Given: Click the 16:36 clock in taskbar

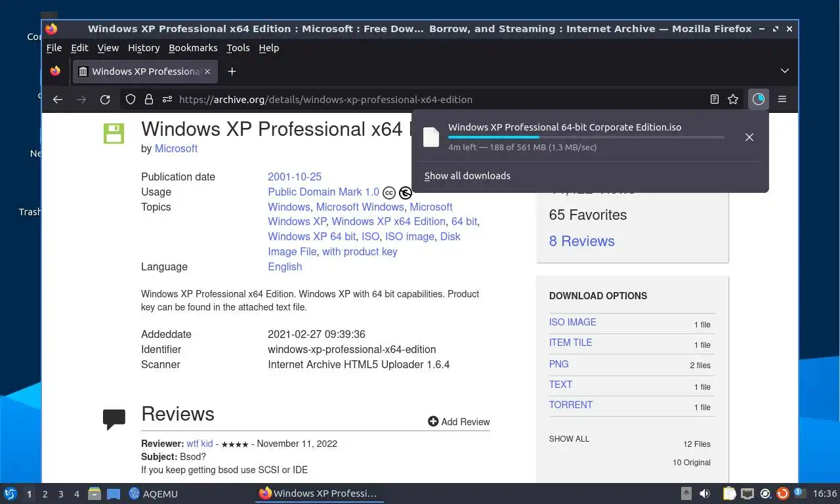Looking at the screenshot, I should click(825, 493).
